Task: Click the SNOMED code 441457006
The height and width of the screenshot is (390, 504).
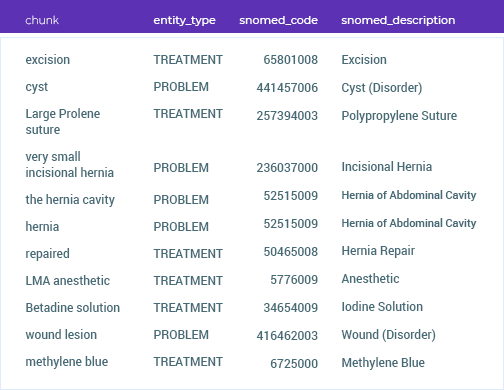Action: (287, 88)
